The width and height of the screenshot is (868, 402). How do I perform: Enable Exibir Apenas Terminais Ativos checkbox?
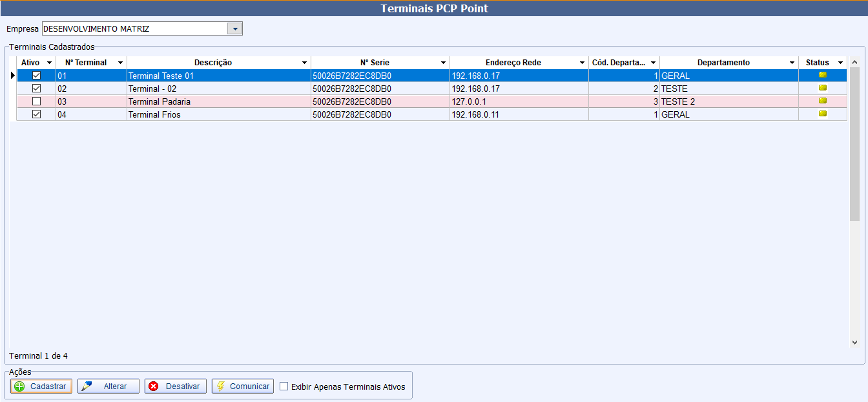[284, 386]
